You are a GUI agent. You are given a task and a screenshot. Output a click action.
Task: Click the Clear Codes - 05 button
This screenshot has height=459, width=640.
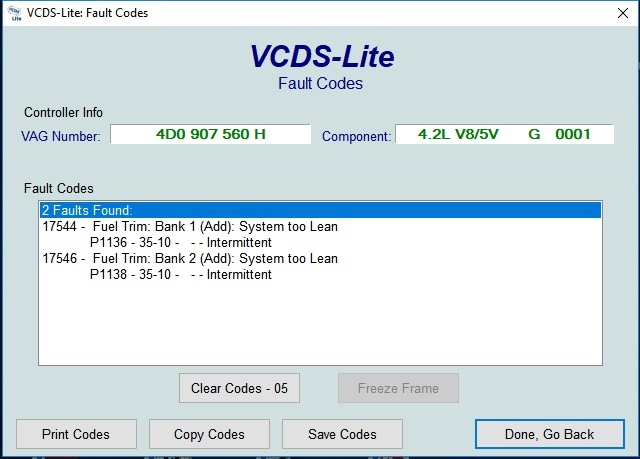click(239, 388)
